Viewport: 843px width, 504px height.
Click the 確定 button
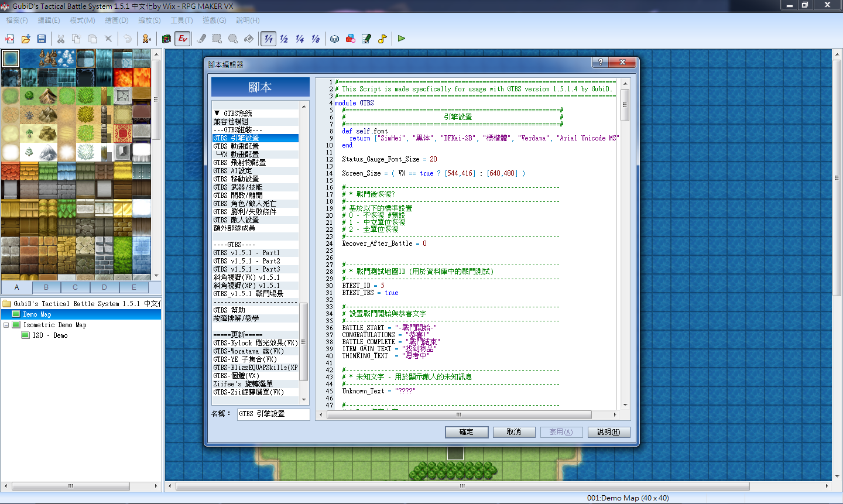point(467,432)
